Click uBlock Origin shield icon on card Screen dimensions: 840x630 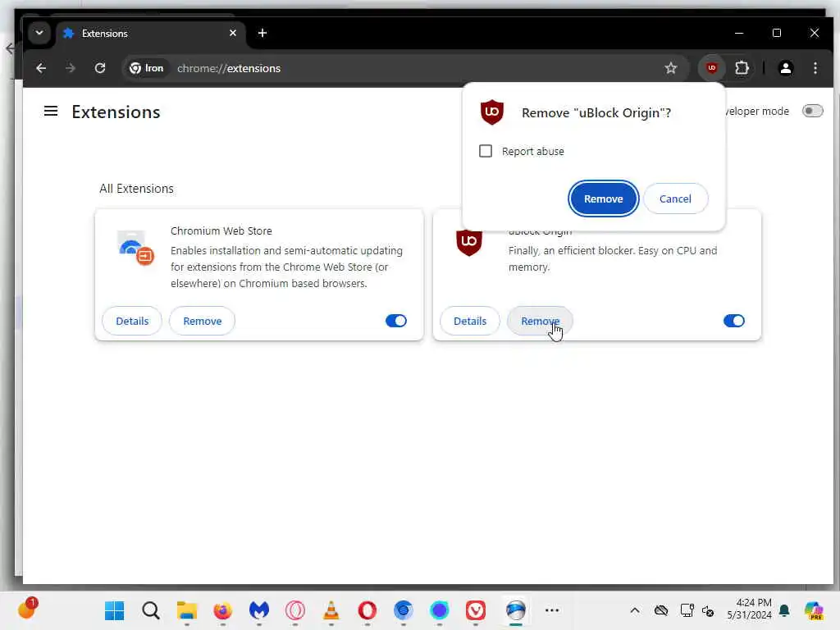pos(468,243)
